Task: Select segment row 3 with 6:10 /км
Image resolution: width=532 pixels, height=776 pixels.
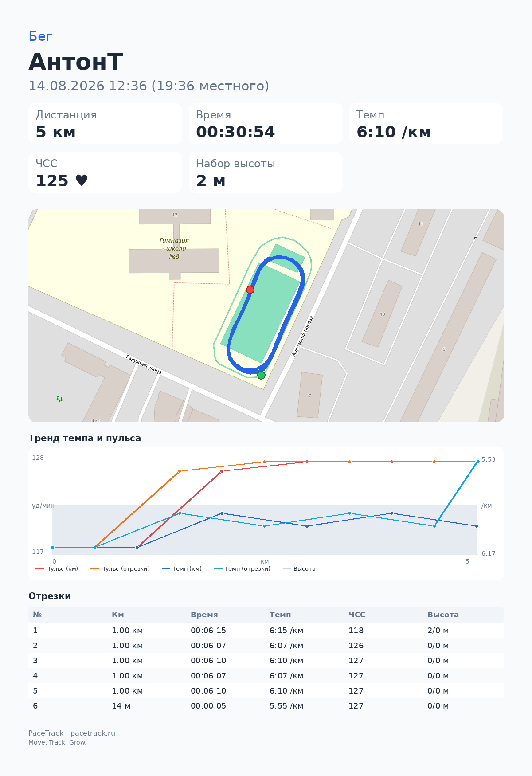Action: point(266,661)
